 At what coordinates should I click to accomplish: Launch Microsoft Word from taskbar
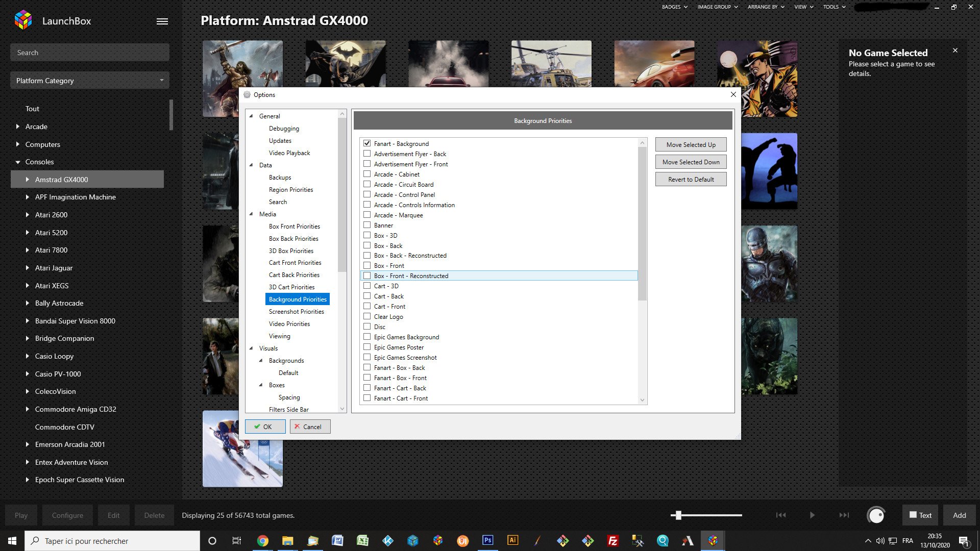tap(337, 541)
